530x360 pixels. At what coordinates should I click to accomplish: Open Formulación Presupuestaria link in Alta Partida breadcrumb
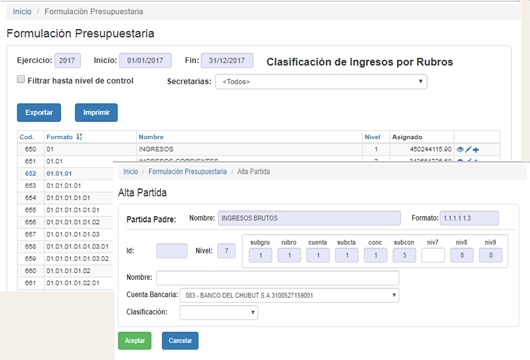click(188, 171)
